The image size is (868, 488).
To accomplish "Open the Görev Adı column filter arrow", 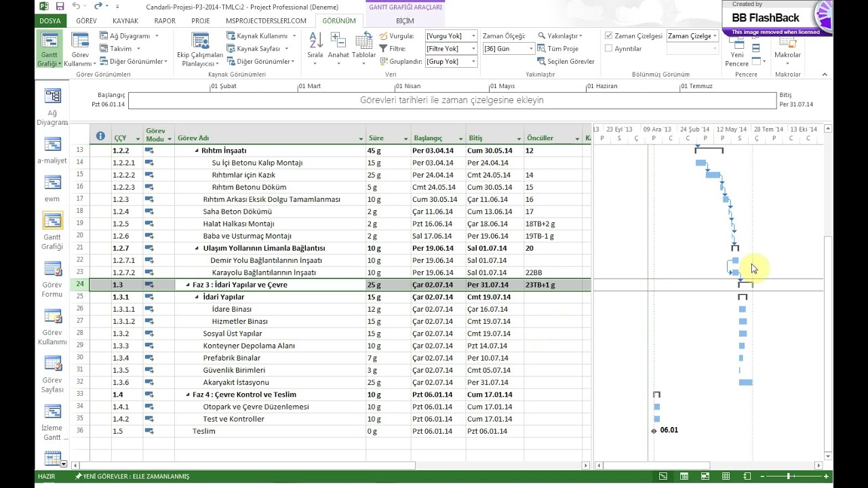I will (361, 139).
